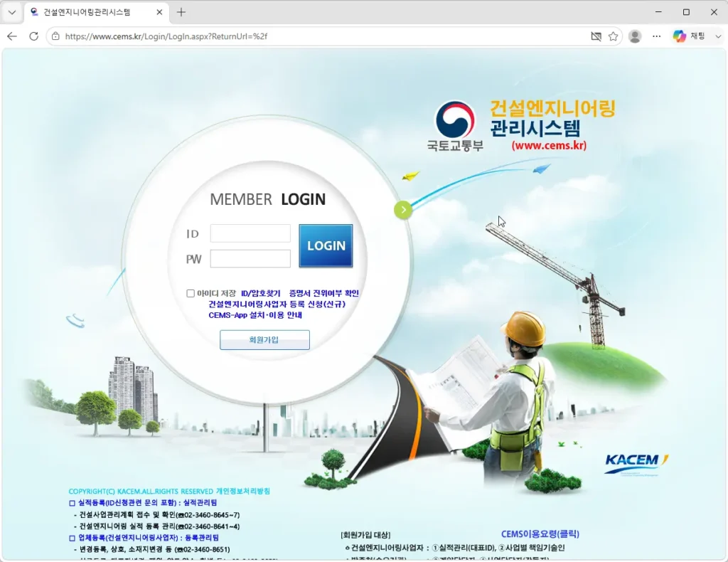The image size is (728, 562).
Task: Open the blocked-content icon in the address bar
Action: (x=596, y=36)
